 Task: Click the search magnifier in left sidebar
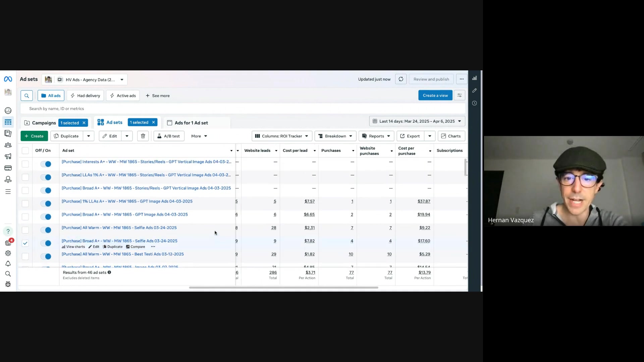tap(8, 274)
